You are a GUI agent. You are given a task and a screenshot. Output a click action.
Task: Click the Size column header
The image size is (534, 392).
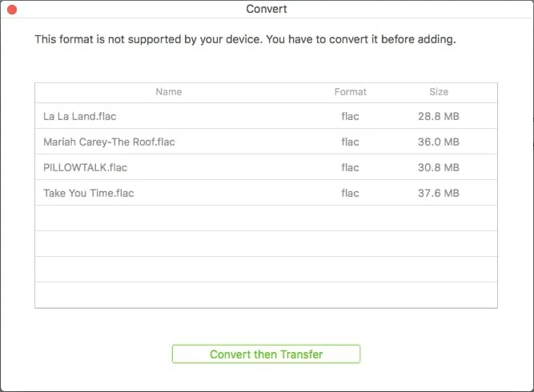[439, 92]
